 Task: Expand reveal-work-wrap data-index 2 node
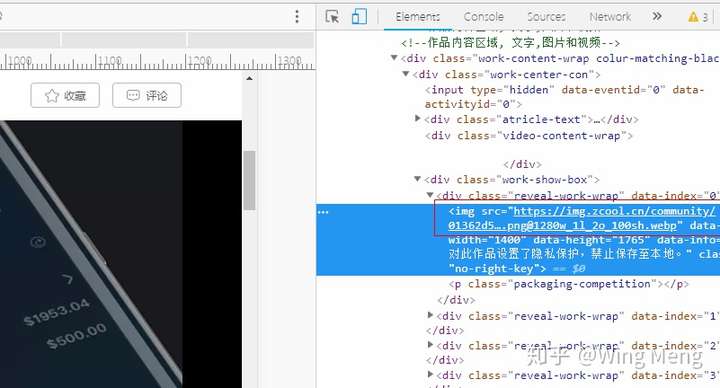click(430, 344)
